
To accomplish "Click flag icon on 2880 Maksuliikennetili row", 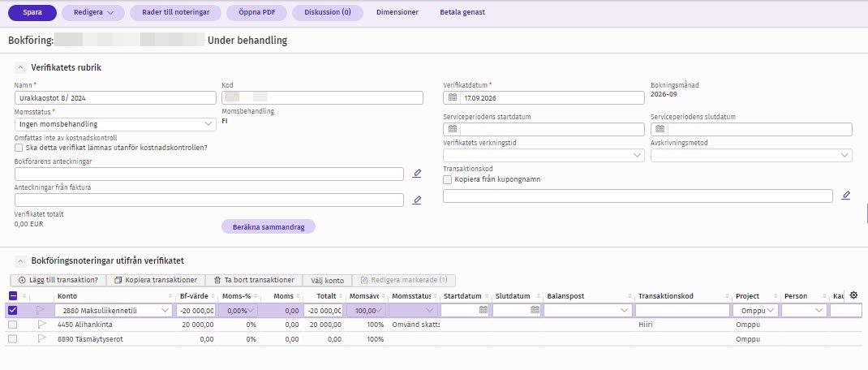I will (41, 311).
